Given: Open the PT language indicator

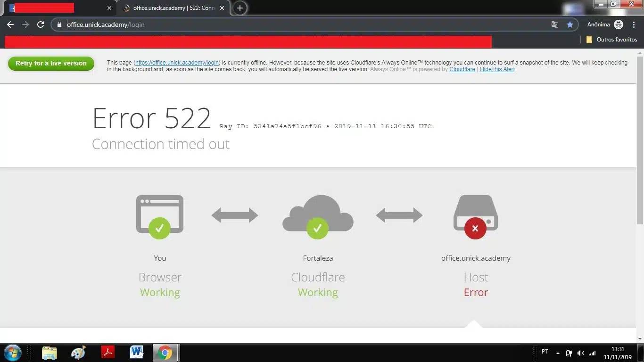Looking at the screenshot, I should pyautogui.click(x=545, y=352).
